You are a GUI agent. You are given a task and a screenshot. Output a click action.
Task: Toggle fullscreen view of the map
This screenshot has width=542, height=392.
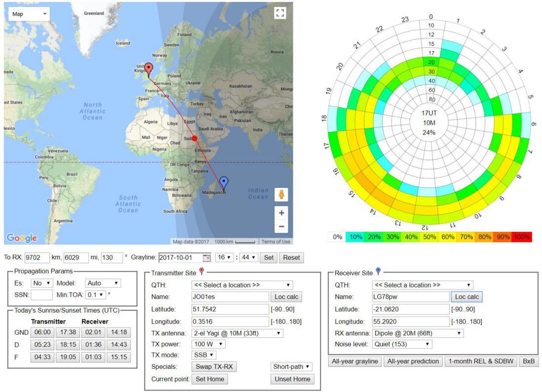coord(280,13)
